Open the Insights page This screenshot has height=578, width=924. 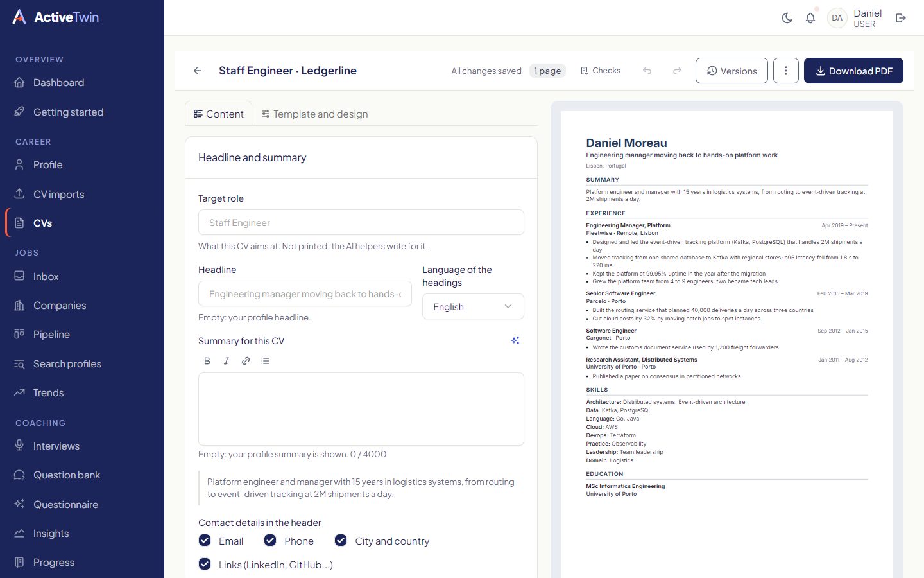click(x=82, y=533)
